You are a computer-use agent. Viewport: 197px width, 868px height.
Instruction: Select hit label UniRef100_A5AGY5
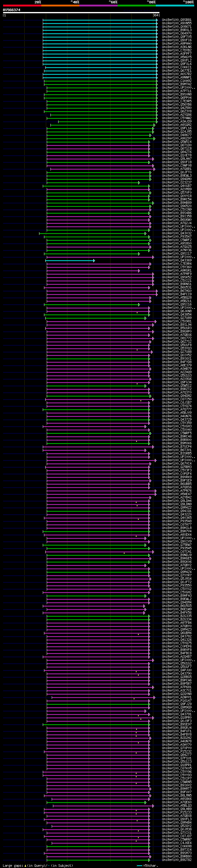tap(177, 57)
